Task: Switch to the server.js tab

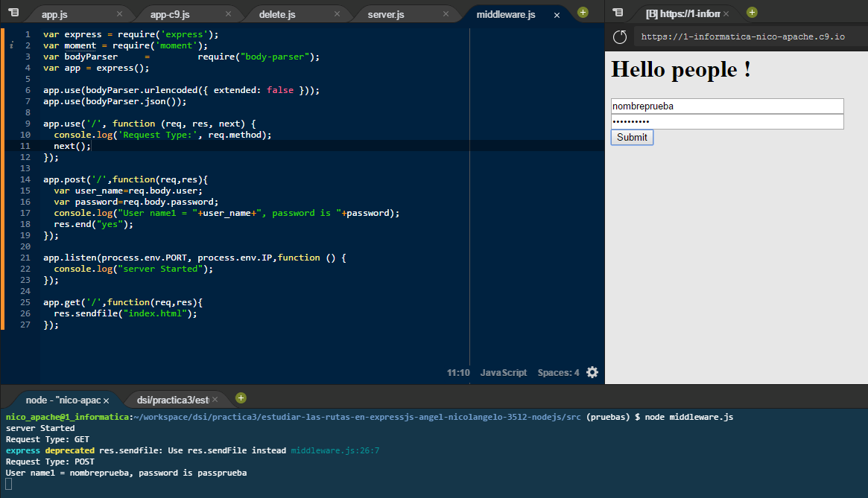Action: (x=386, y=14)
